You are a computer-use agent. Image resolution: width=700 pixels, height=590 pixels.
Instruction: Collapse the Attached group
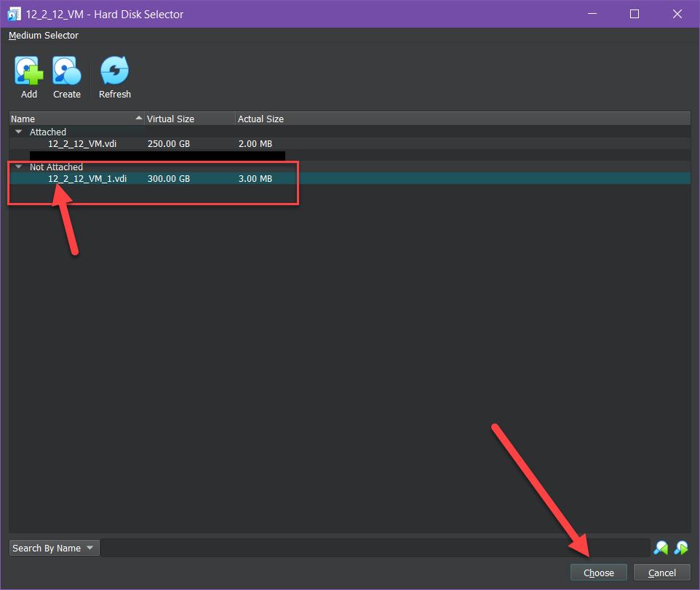[x=18, y=132]
